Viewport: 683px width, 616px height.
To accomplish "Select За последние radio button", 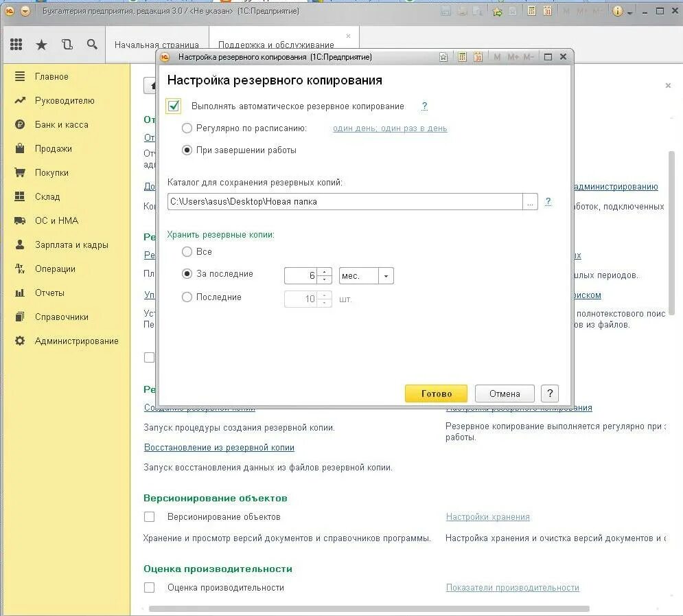I will [x=187, y=273].
